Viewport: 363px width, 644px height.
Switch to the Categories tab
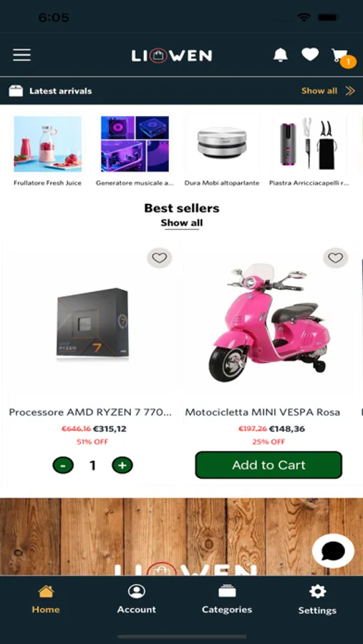(227, 600)
